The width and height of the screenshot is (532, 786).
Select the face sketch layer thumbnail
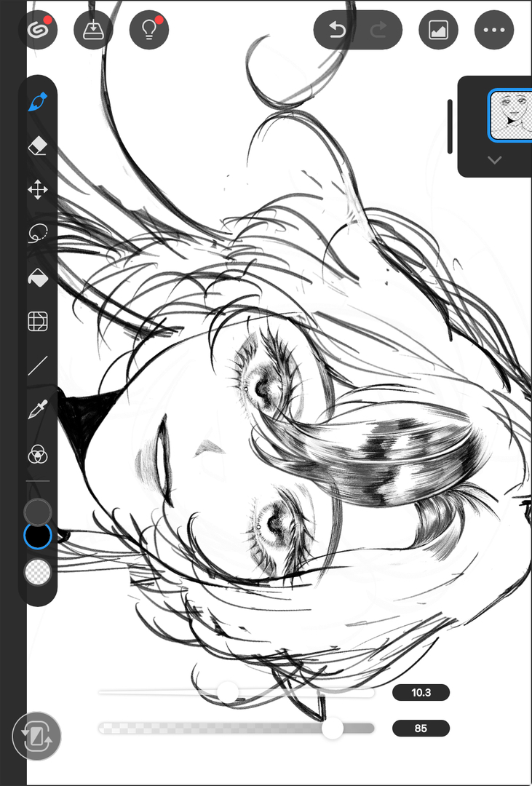[x=510, y=116]
